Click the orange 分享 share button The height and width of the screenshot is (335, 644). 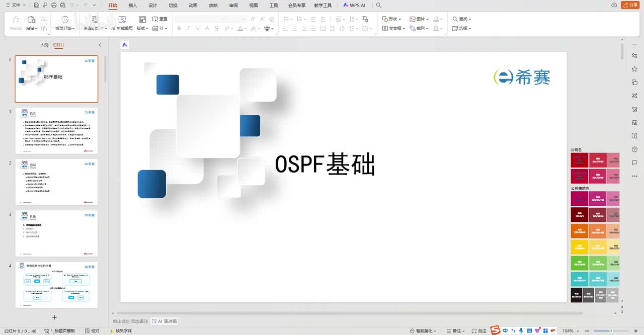coord(630,5)
